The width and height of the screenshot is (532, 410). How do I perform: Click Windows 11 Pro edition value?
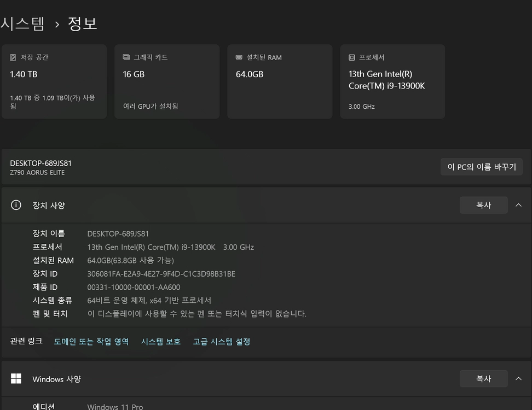click(115, 407)
